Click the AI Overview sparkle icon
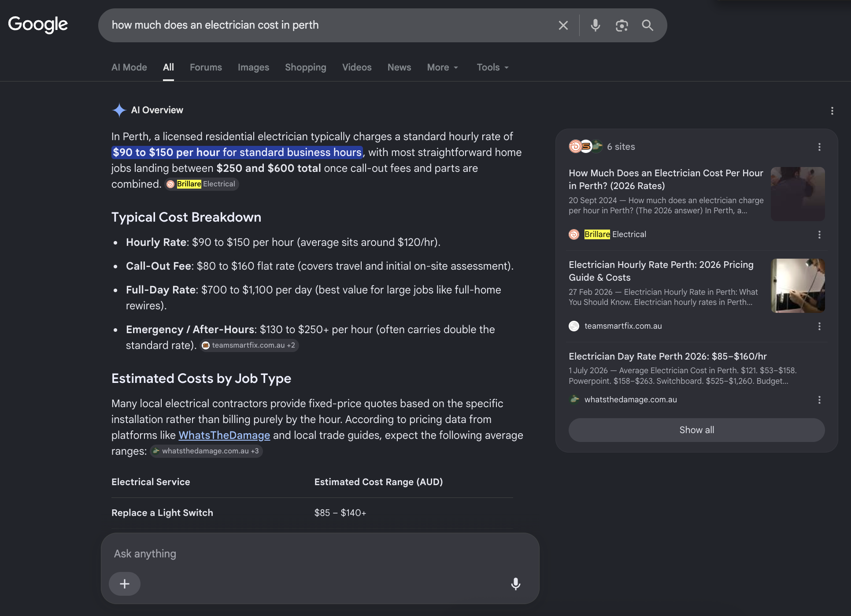Image resolution: width=851 pixels, height=616 pixels. tap(119, 110)
